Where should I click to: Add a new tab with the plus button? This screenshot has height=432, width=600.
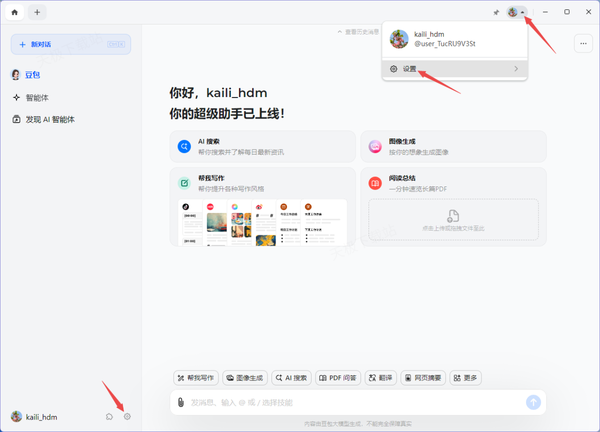[37, 12]
